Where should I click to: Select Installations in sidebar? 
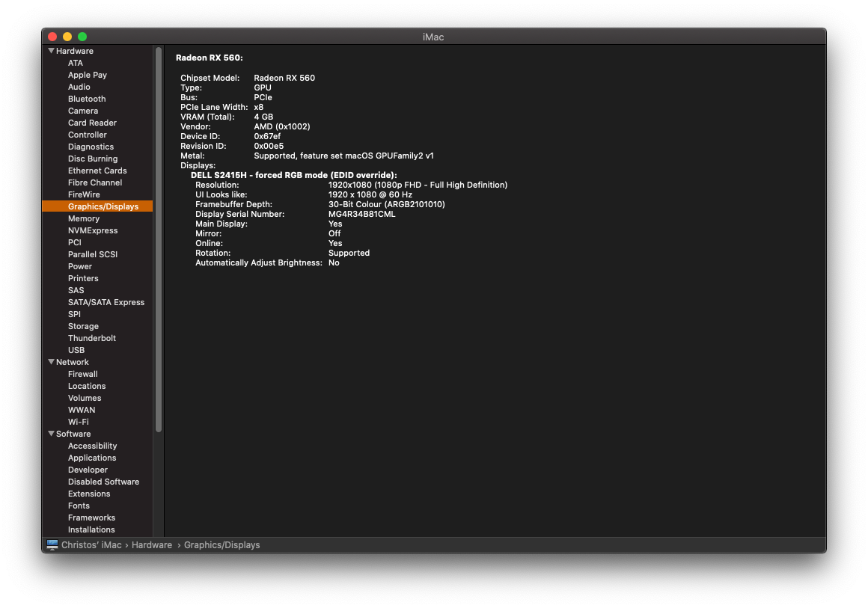click(91, 530)
